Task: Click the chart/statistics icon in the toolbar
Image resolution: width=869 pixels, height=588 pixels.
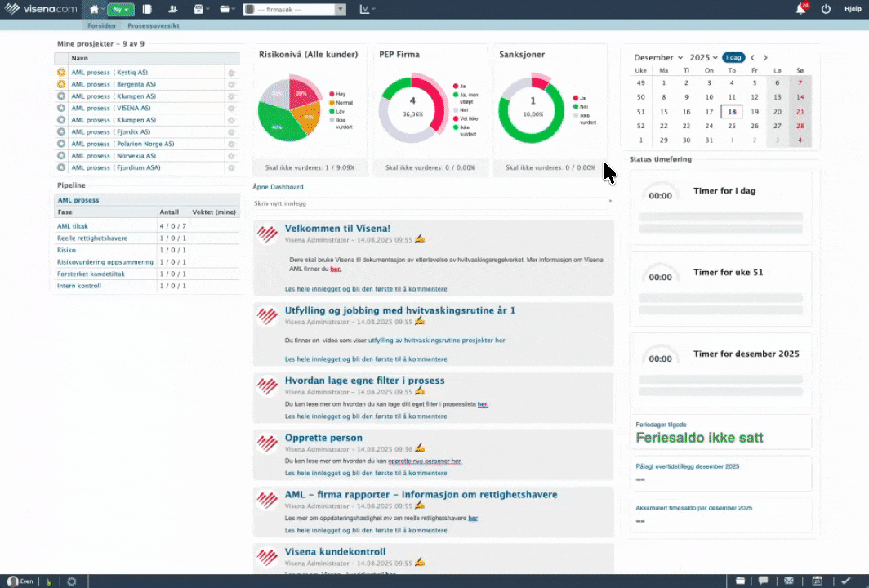Action: tap(364, 9)
